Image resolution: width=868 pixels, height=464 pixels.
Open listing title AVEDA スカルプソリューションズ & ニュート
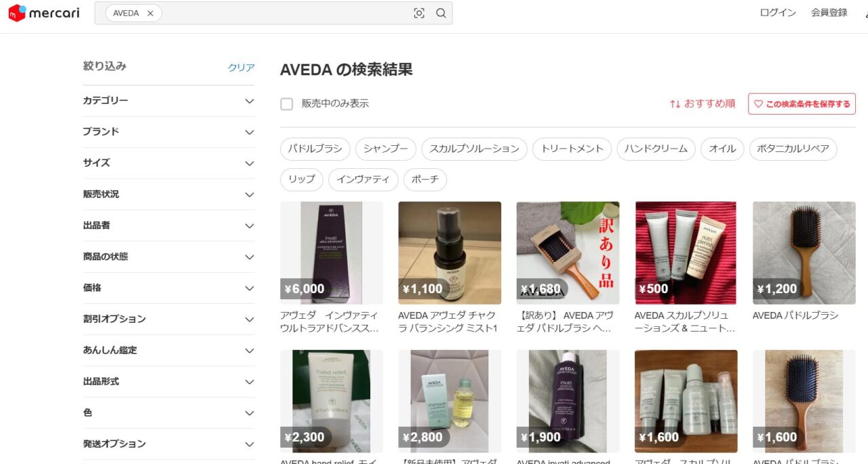click(x=685, y=322)
